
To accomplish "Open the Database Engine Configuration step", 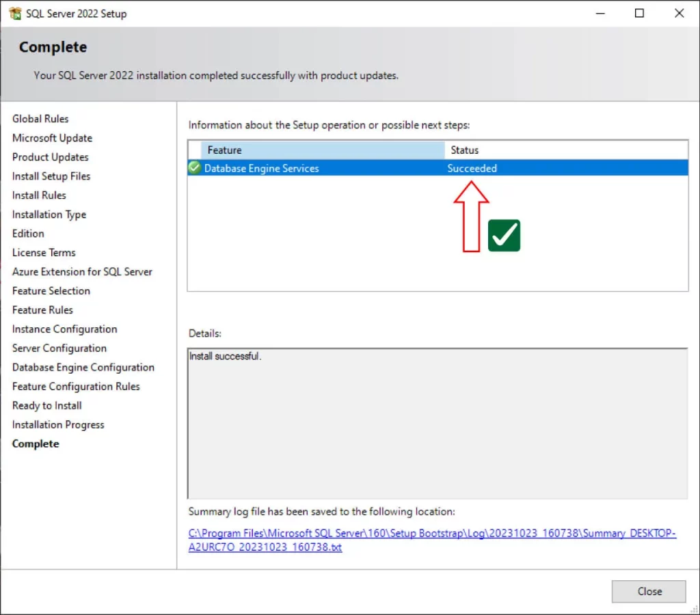I will [x=83, y=367].
